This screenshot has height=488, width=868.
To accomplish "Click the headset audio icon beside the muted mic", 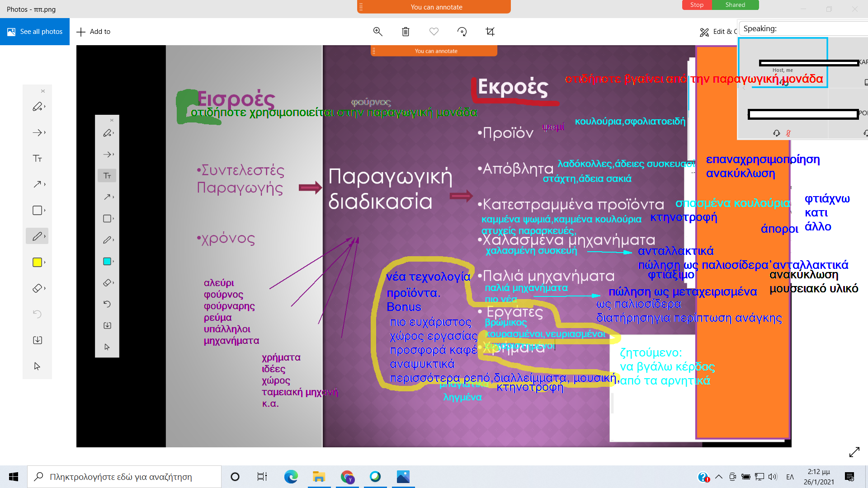I will [777, 133].
